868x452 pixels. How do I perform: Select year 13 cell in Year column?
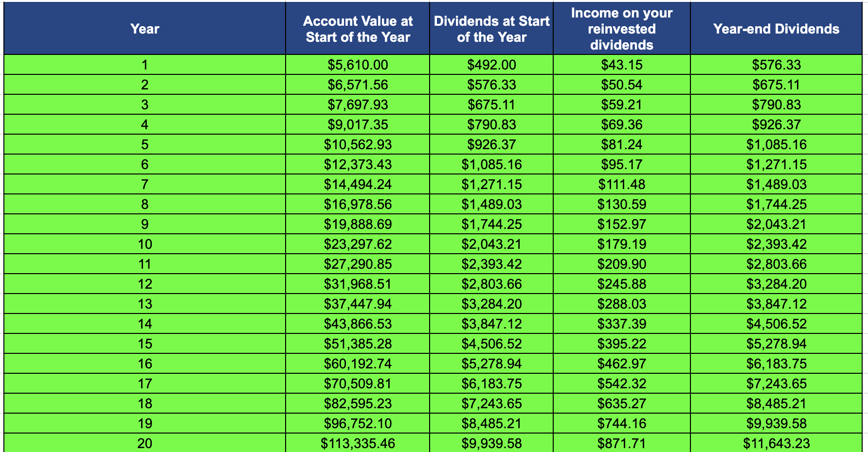(x=145, y=304)
